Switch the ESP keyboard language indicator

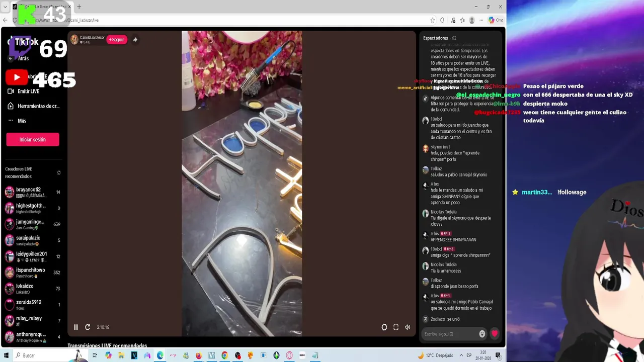pos(469,355)
